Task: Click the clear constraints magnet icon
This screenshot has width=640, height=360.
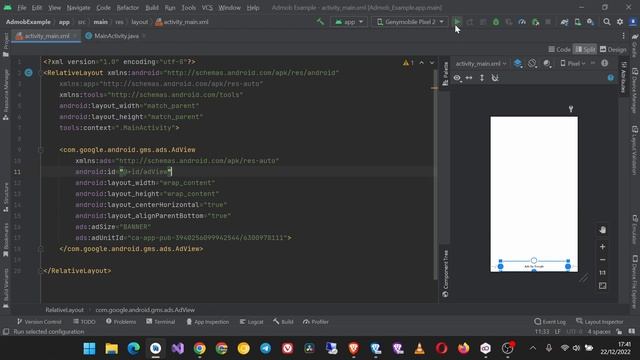Action: click(x=495, y=78)
